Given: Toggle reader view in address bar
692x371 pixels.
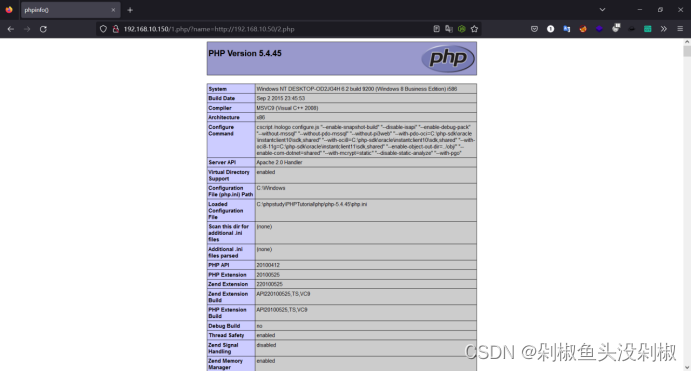Looking at the screenshot, I should (x=436, y=29).
